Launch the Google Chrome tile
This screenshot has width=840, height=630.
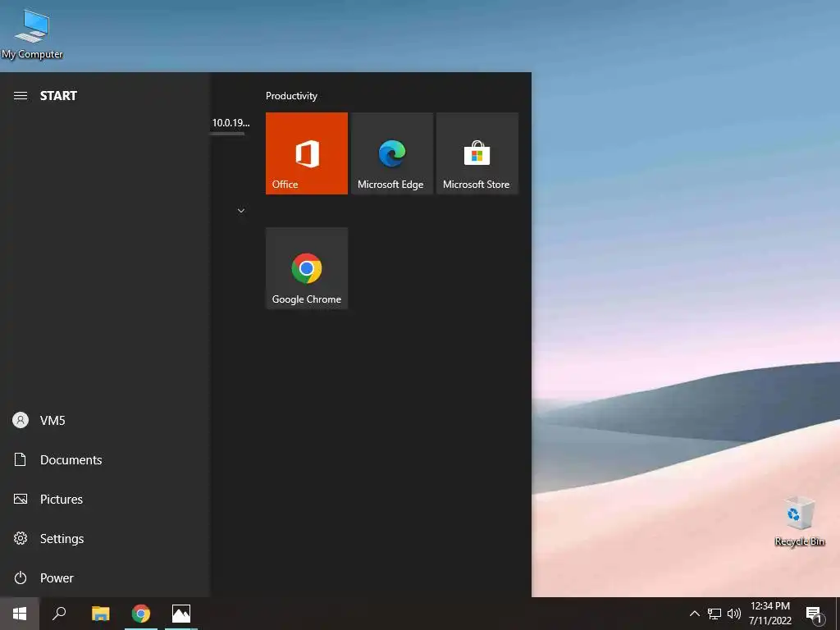coord(307,268)
